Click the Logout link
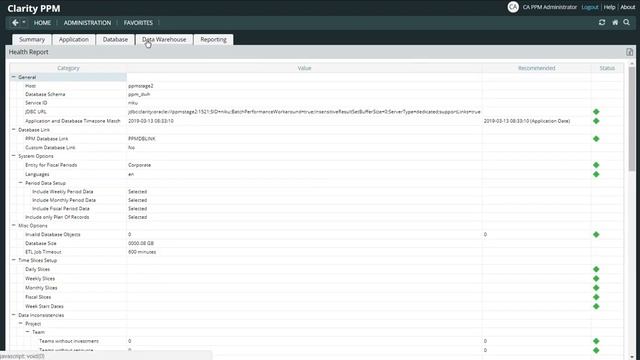 click(590, 7)
